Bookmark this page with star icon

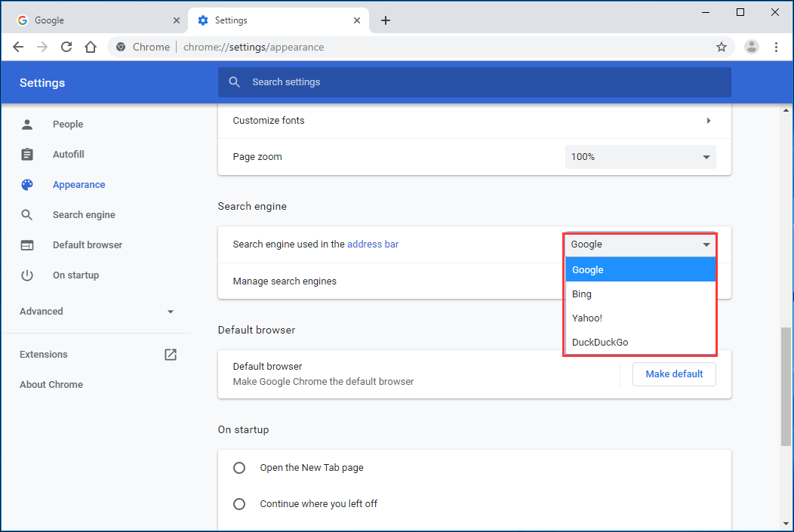pyautogui.click(x=722, y=47)
